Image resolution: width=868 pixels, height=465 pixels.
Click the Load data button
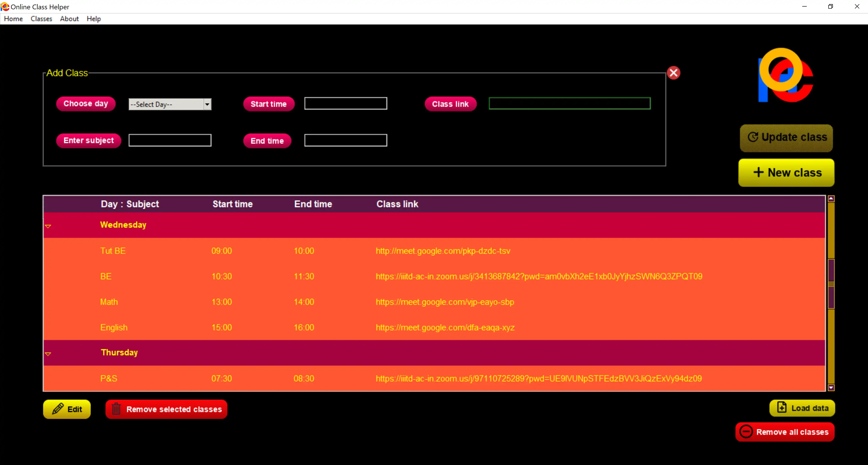pyautogui.click(x=802, y=408)
